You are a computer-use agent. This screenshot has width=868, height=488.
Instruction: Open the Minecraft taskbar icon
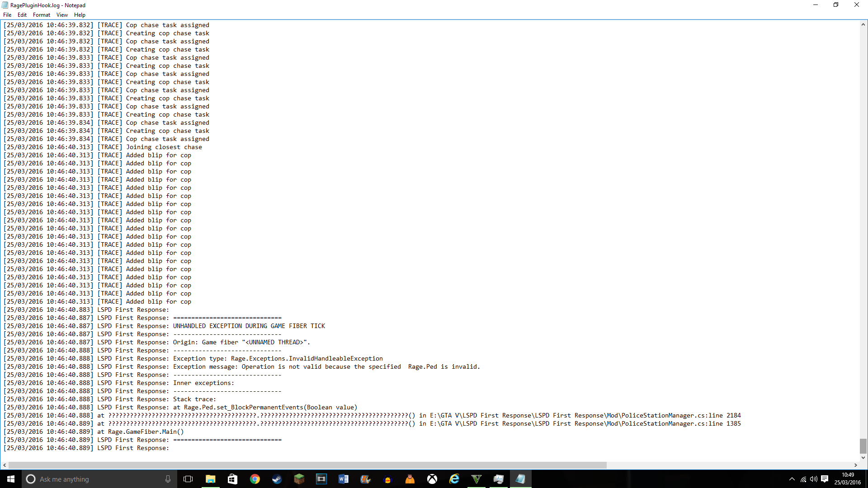coord(299,479)
